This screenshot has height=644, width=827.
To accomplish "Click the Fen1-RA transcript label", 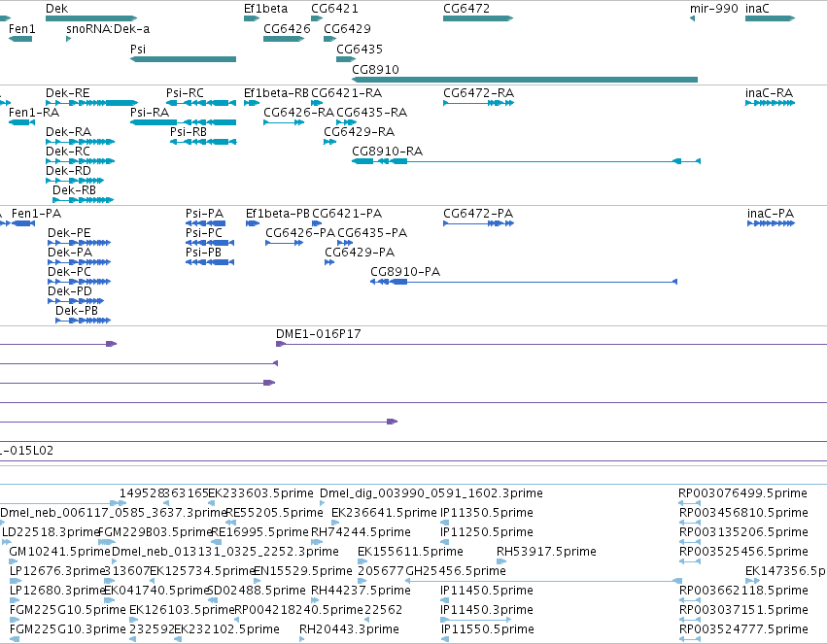I will click(34, 113).
